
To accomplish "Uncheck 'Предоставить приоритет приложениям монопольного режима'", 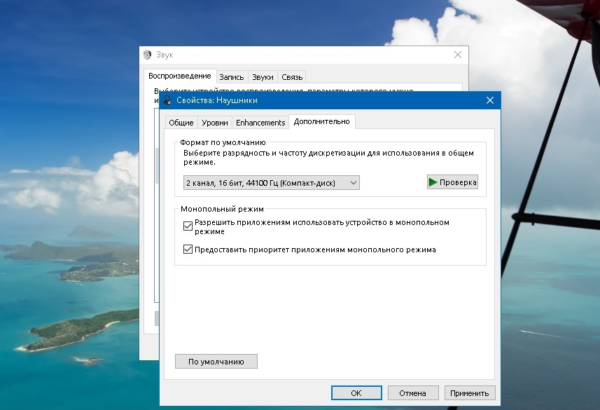I will tap(187, 249).
